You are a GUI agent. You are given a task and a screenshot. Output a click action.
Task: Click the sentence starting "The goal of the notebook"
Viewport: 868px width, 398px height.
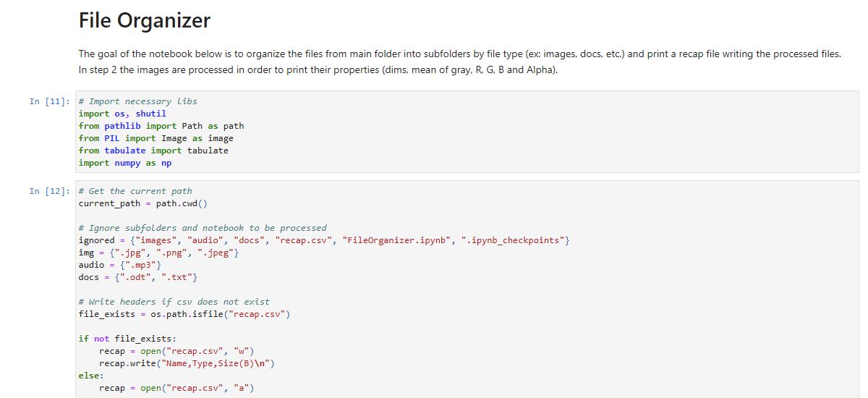point(459,54)
